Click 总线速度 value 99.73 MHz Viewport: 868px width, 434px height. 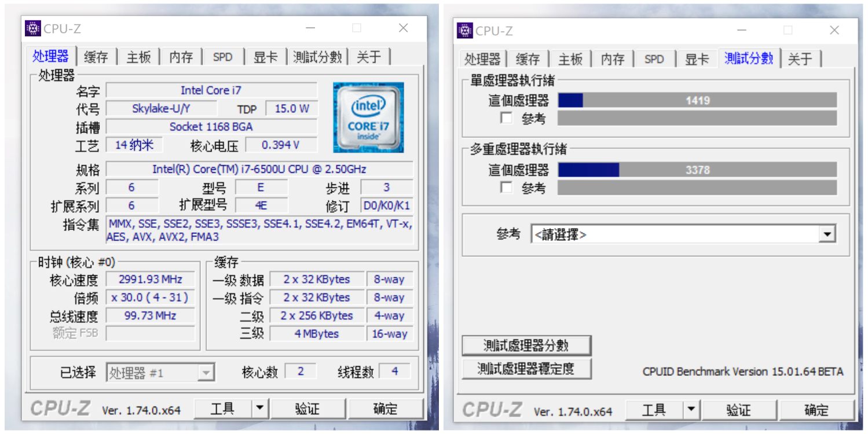tap(151, 315)
